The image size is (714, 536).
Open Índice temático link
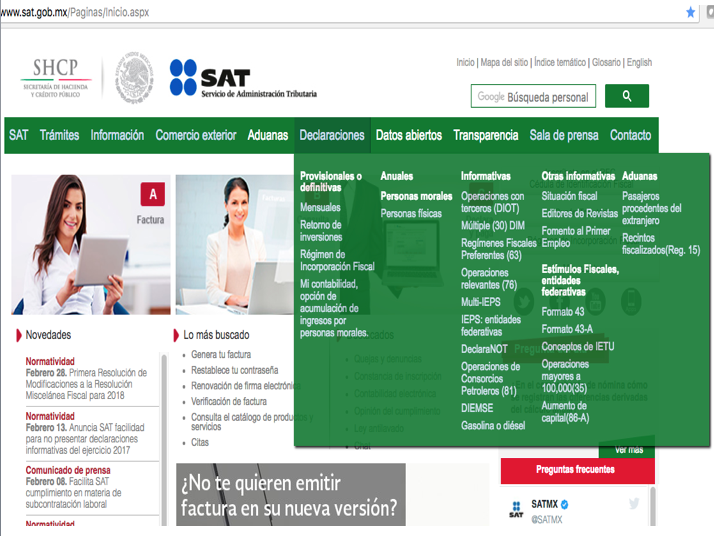point(560,62)
